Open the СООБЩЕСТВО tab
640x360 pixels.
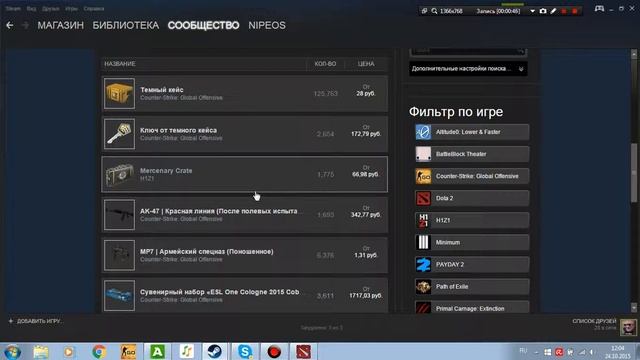tap(203, 25)
